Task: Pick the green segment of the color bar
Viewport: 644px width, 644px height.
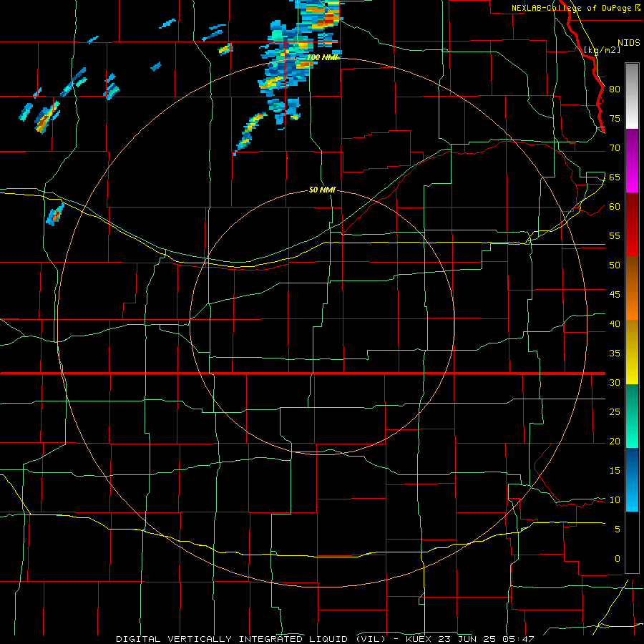Action: pyautogui.click(x=632, y=416)
